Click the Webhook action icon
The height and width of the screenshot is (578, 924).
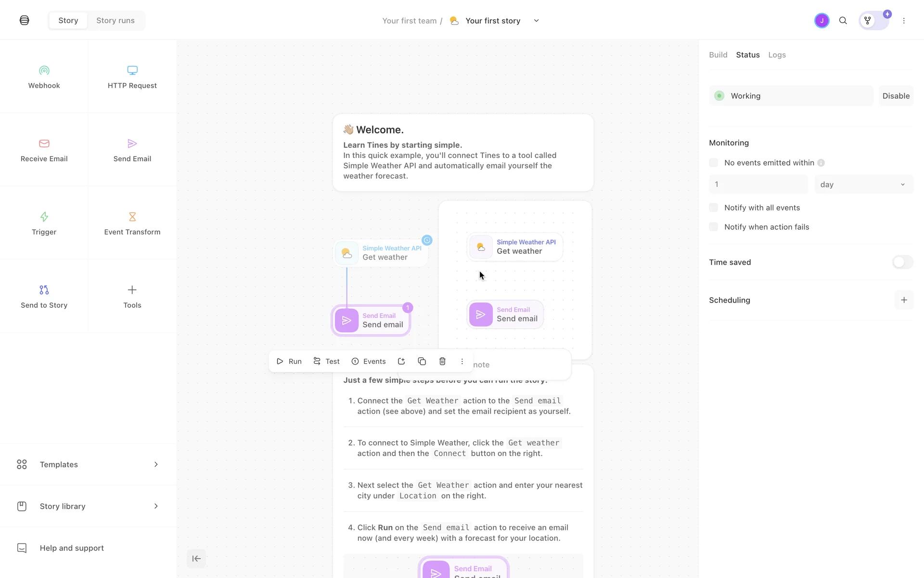pos(44,71)
